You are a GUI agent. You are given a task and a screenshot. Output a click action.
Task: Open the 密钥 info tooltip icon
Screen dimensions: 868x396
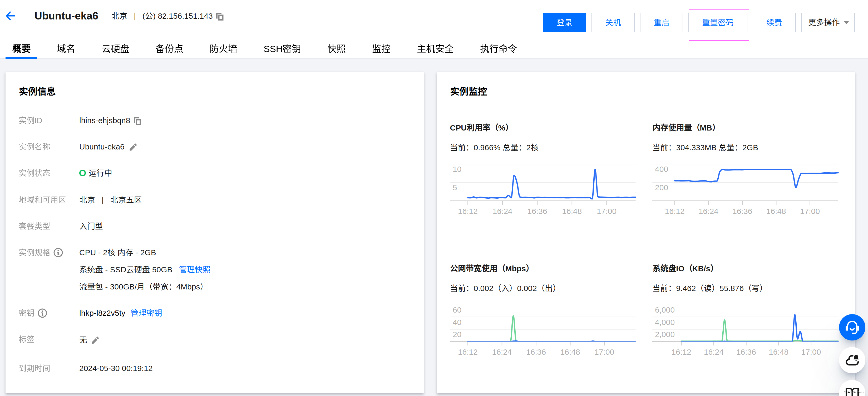click(42, 313)
